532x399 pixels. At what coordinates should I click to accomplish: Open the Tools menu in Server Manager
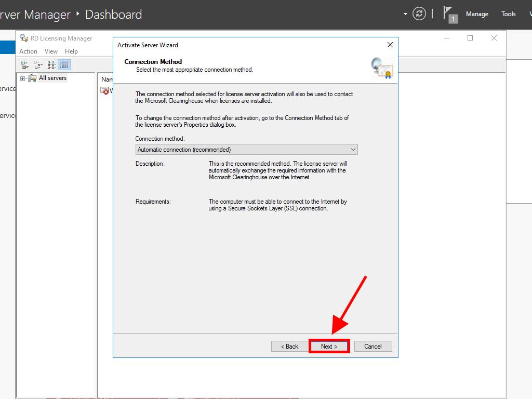pyautogui.click(x=508, y=14)
